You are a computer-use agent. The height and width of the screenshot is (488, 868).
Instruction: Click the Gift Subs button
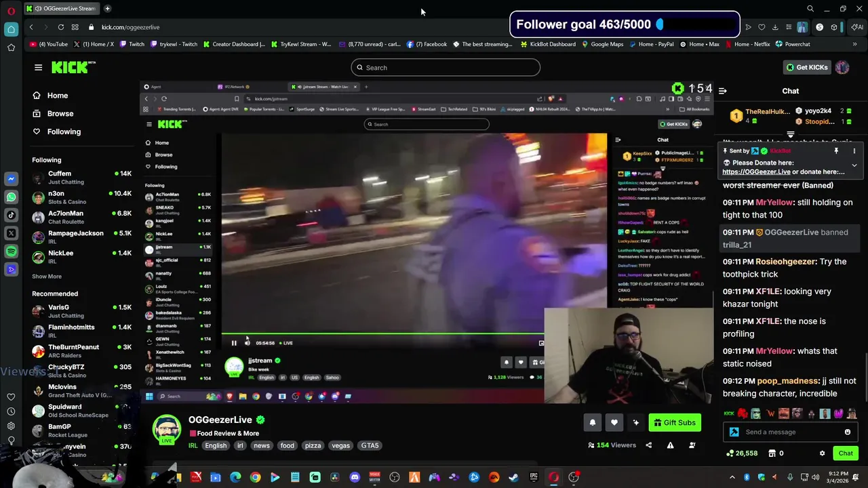tap(673, 423)
